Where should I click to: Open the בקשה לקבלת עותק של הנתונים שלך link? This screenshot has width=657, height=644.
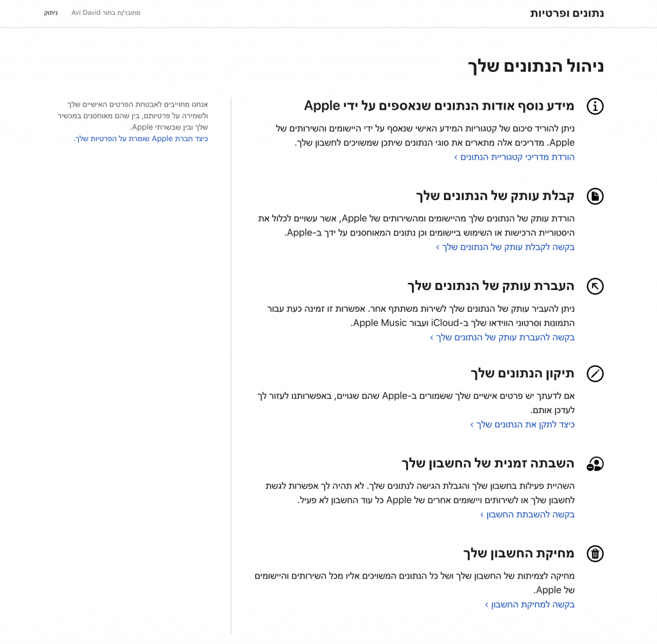506,247
